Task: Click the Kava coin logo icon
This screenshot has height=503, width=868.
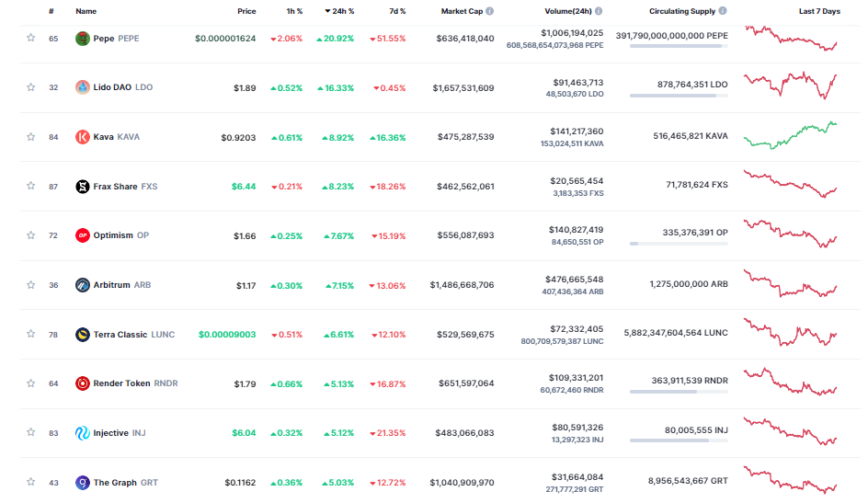Action: tap(83, 137)
